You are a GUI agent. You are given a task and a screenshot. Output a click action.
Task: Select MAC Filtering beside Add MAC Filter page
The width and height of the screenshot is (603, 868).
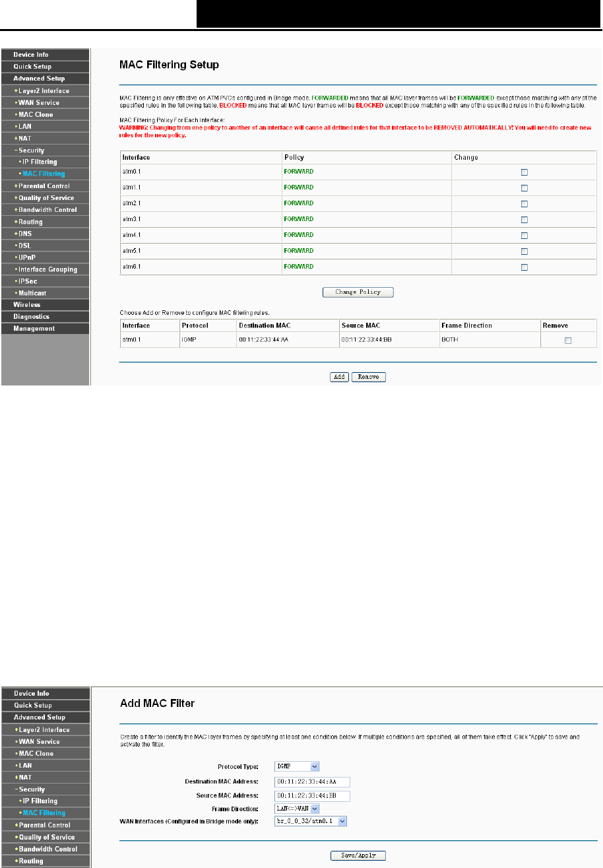(45, 813)
